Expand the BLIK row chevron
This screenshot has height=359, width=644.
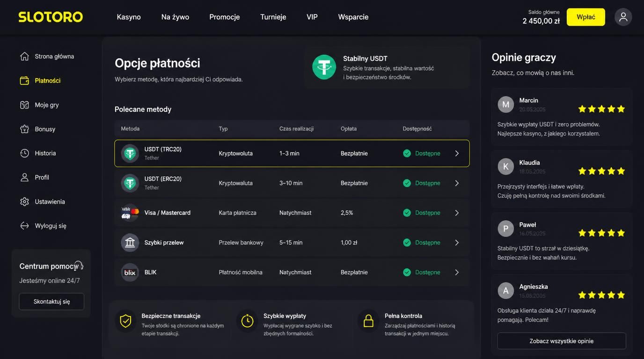coord(457,273)
